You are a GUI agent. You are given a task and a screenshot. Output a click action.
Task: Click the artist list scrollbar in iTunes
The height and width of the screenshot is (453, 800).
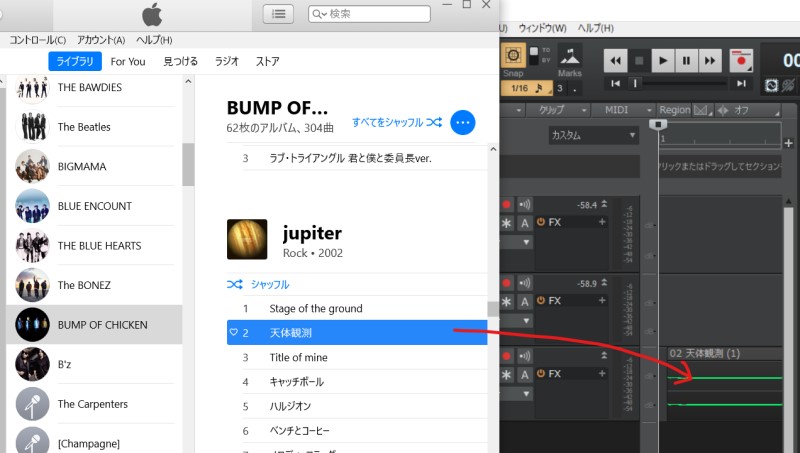point(188,164)
